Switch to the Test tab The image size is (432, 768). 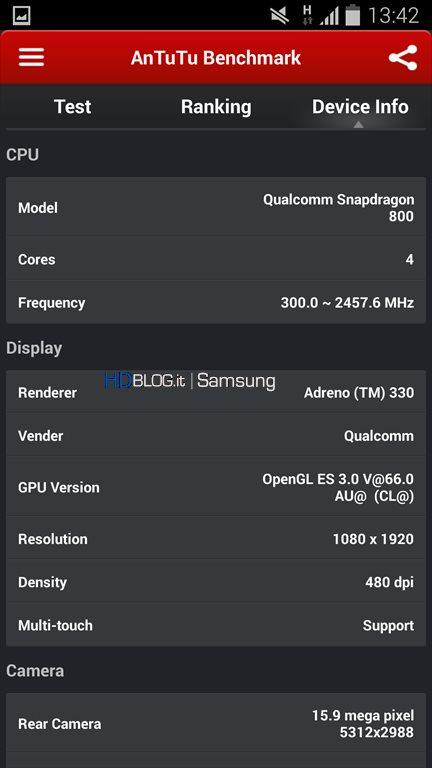pos(72,106)
